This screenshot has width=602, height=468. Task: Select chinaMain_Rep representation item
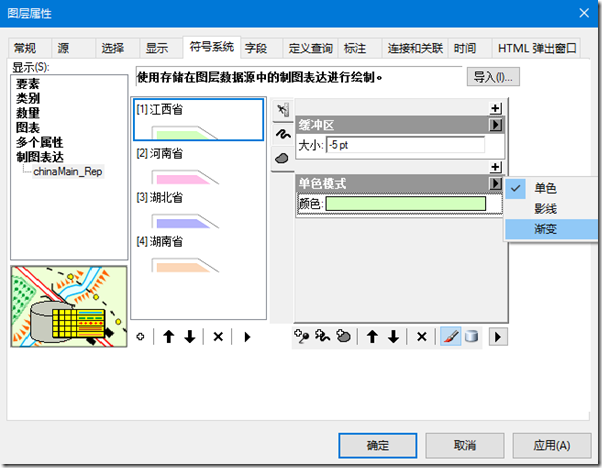68,171
